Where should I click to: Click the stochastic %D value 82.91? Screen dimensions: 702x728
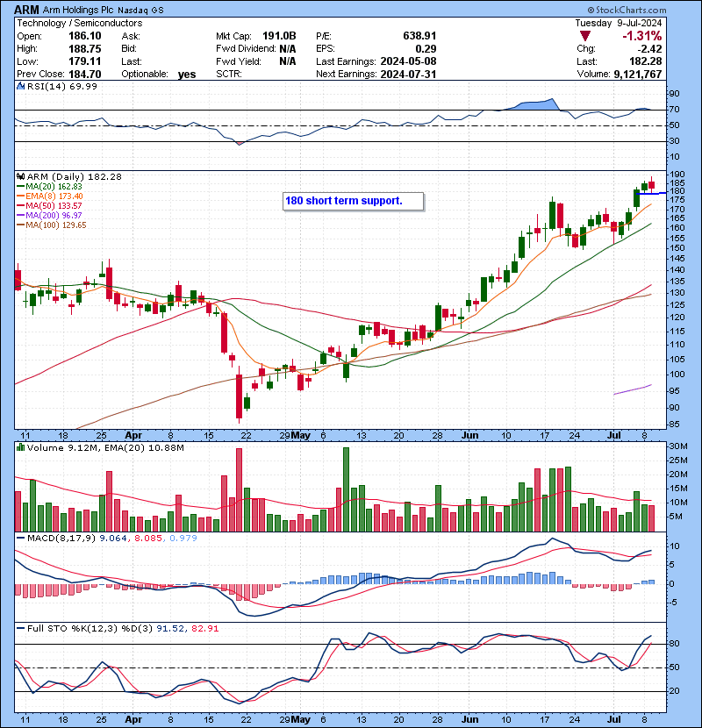click(204, 628)
